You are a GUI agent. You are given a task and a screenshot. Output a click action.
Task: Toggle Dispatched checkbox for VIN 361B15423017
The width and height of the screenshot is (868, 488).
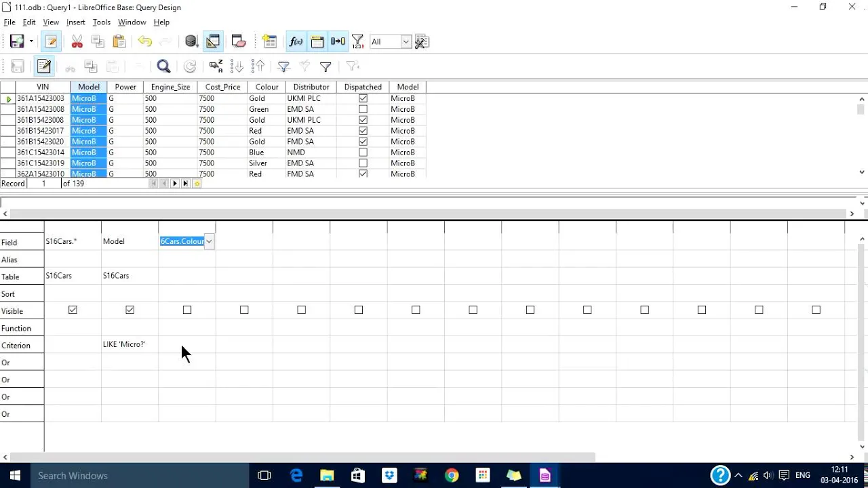pos(363,131)
